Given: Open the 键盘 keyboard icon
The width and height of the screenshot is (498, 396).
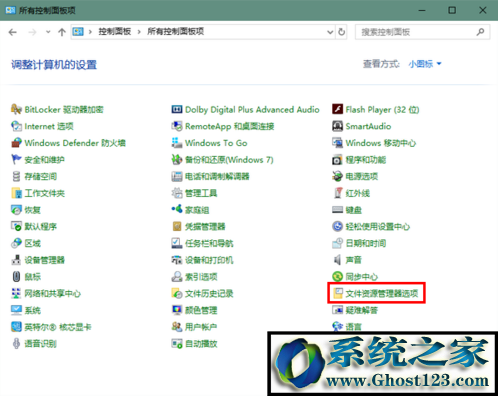Looking at the screenshot, I should tap(337, 210).
